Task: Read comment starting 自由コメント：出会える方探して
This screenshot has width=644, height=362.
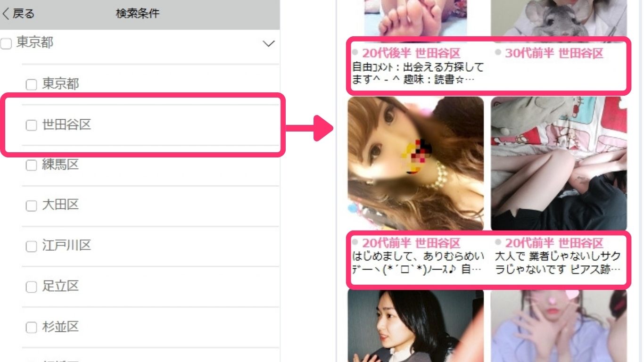Action: click(418, 73)
